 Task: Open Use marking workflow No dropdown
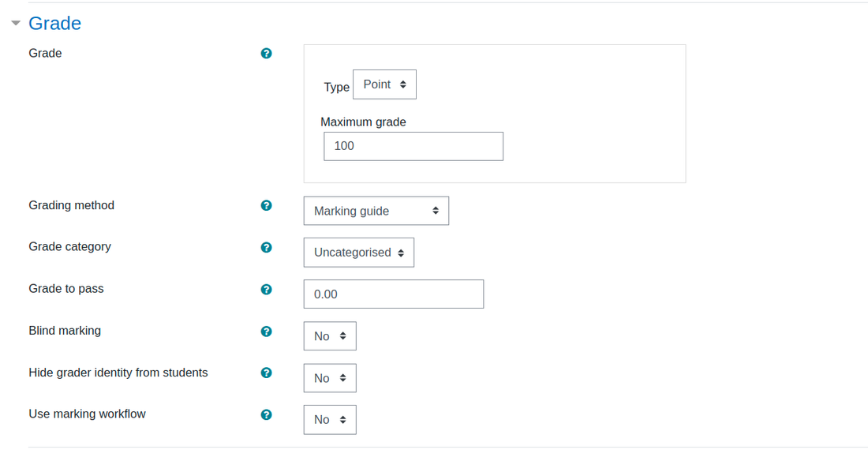pos(330,420)
